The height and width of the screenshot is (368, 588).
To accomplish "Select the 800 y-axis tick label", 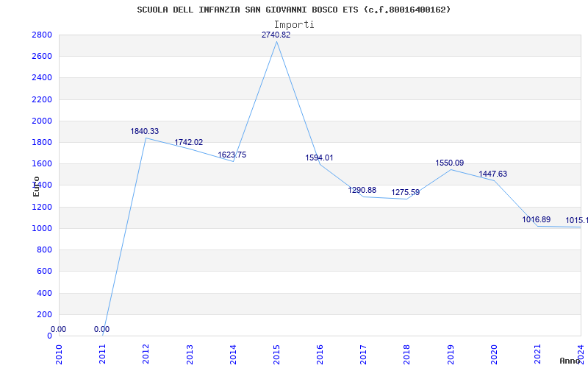I will pyautogui.click(x=44, y=250).
